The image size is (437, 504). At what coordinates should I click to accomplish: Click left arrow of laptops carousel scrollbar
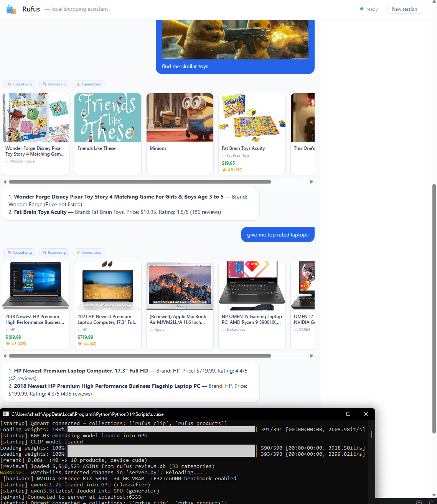[5, 356]
